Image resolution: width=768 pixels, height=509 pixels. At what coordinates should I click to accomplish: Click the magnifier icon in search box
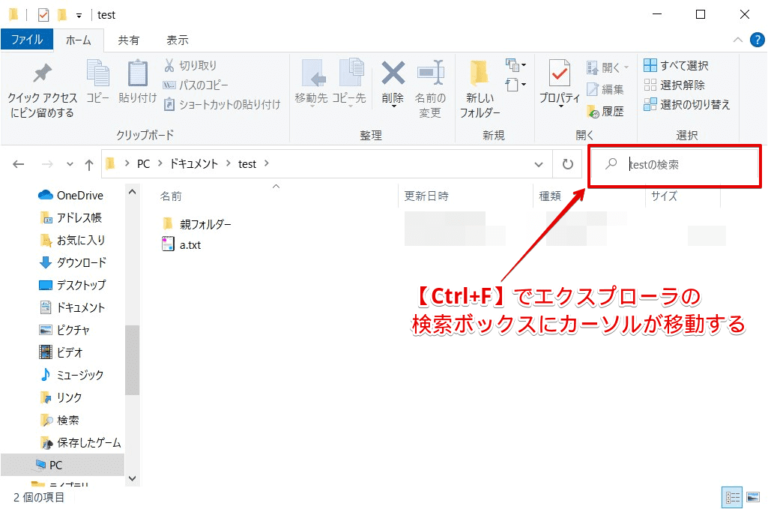point(611,164)
